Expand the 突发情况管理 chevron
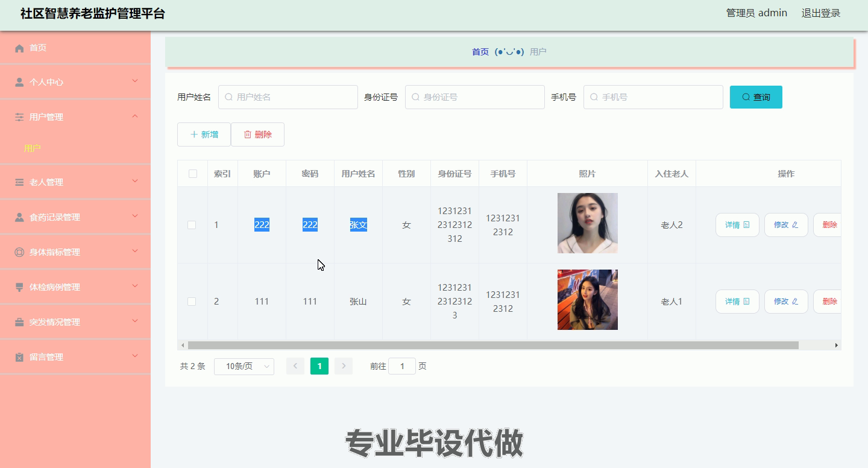 click(x=135, y=321)
